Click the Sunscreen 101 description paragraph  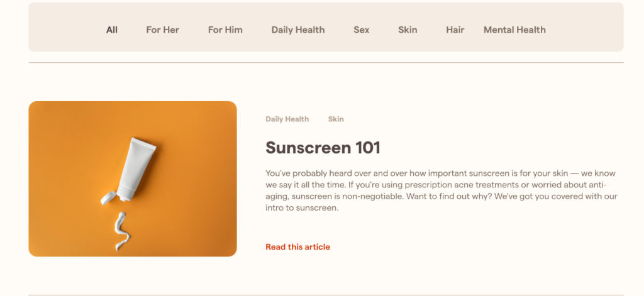click(x=441, y=190)
